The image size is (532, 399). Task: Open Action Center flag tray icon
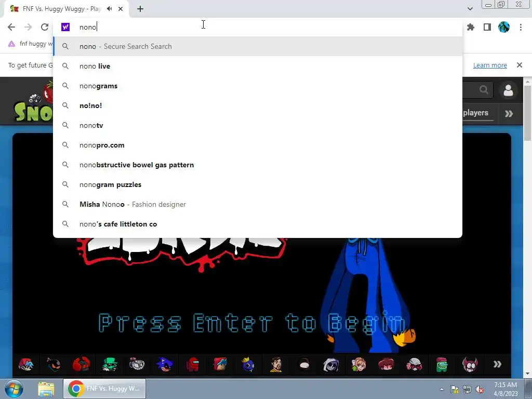point(454,389)
